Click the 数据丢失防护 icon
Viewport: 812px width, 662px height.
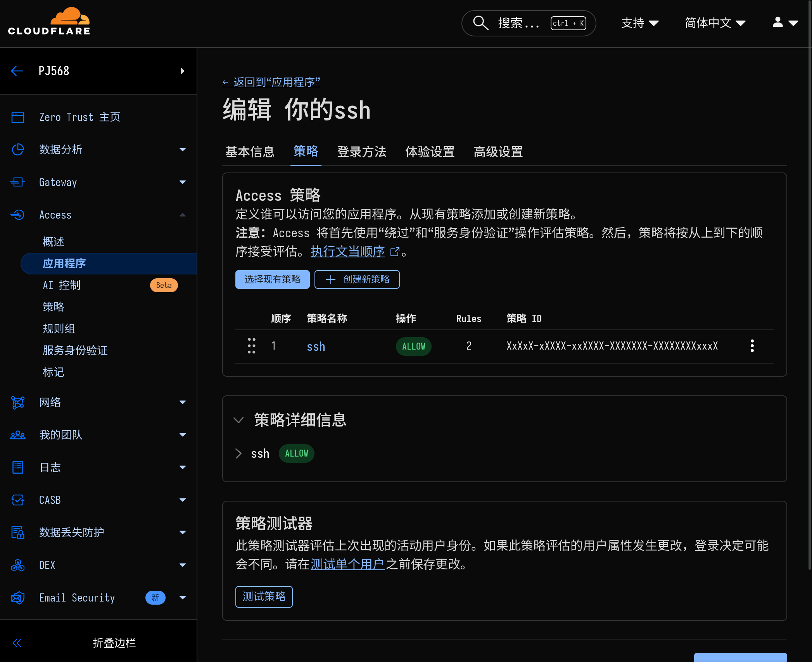coord(17,532)
